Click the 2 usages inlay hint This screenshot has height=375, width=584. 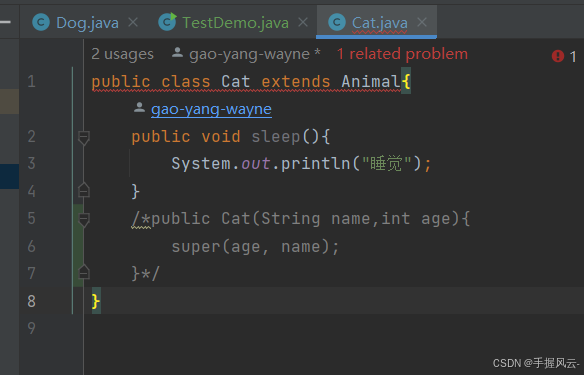pos(123,54)
